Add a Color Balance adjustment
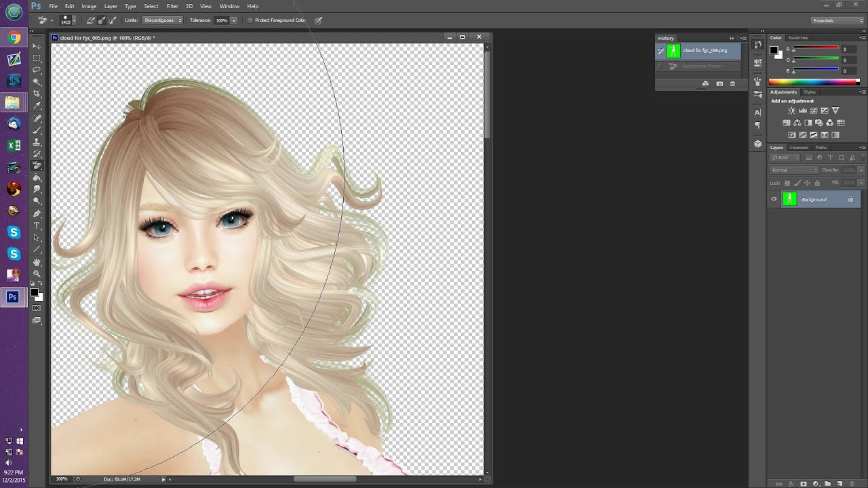This screenshot has width=868, height=488. [797, 123]
